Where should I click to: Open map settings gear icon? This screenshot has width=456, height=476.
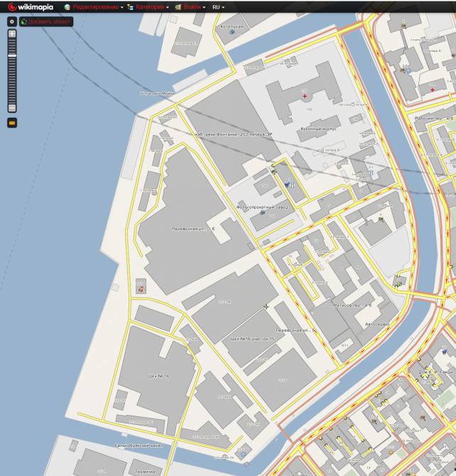(x=12, y=21)
